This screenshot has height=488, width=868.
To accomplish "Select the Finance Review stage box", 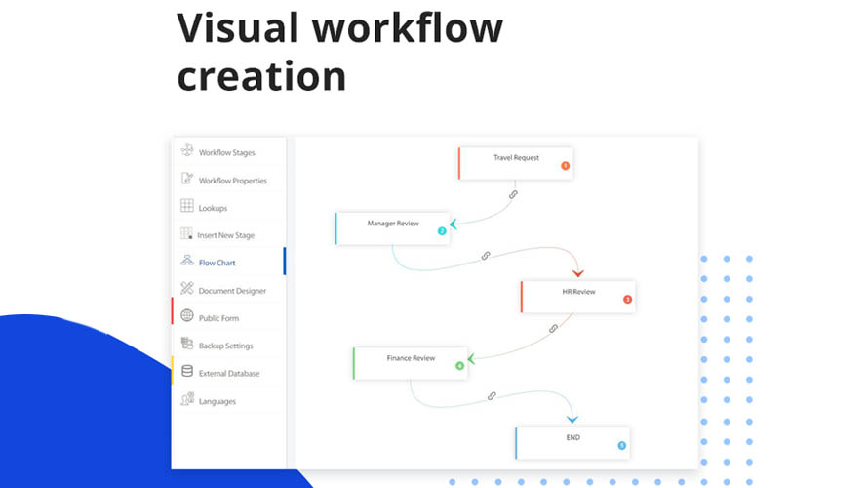I will [x=411, y=363].
